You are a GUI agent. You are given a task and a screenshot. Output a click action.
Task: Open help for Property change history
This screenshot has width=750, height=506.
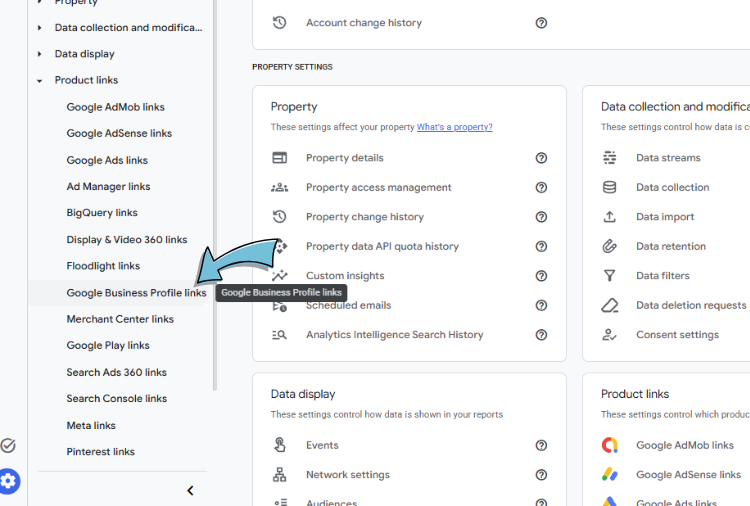[541, 217]
